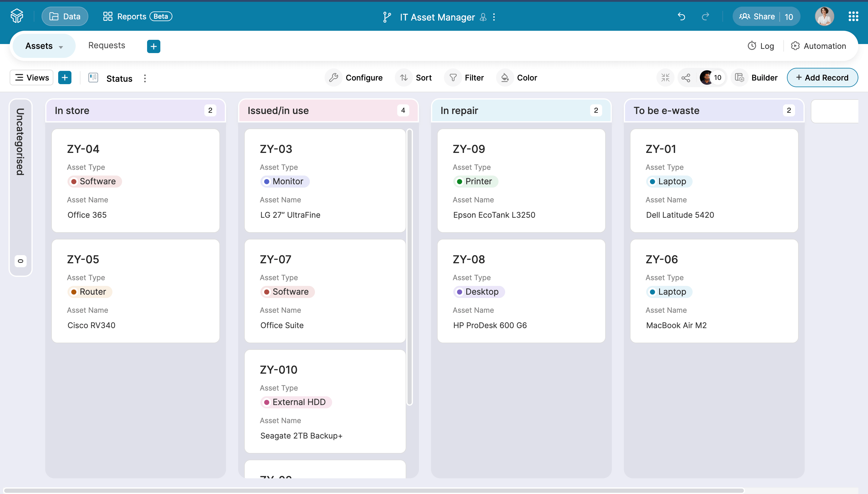Click the Add Record button
This screenshot has width=868, height=494.
point(822,78)
